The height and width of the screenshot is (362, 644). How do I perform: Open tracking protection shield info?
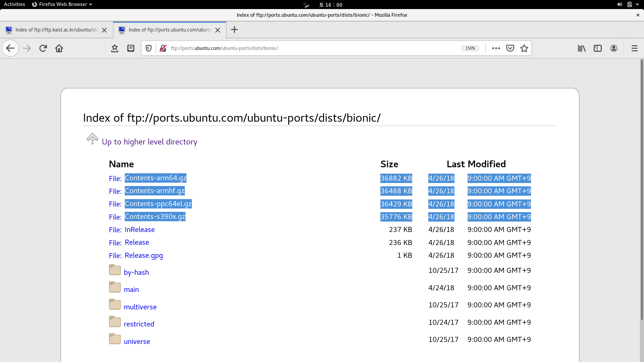(149, 48)
